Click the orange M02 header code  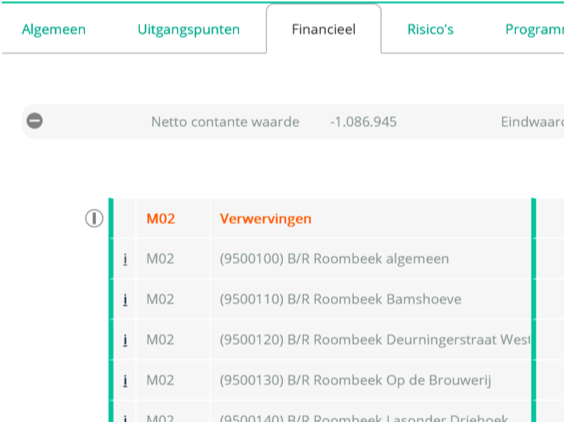pyautogui.click(x=160, y=219)
